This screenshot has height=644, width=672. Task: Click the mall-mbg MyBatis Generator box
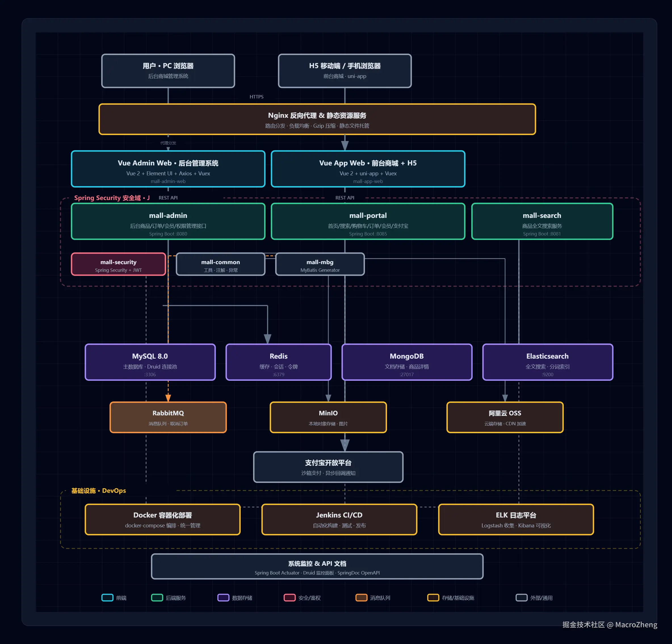click(x=320, y=264)
